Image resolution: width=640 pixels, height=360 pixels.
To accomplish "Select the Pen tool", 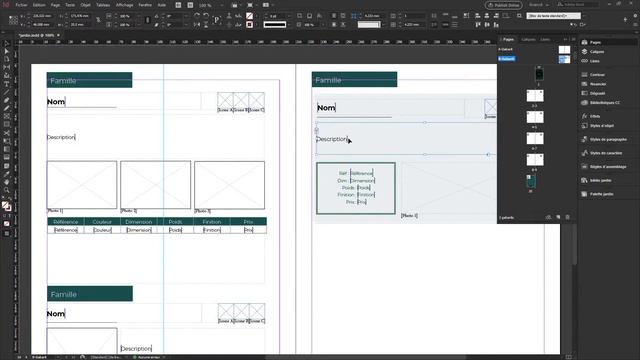I will point(6,100).
